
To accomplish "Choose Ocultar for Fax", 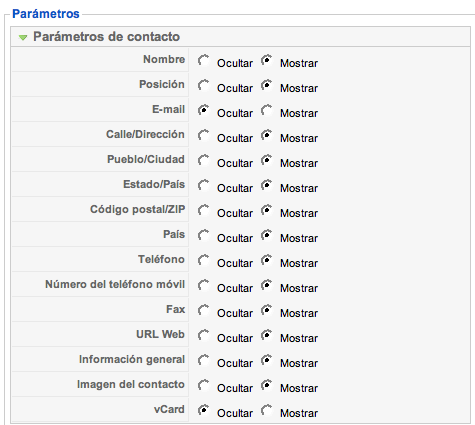I will click(x=203, y=310).
